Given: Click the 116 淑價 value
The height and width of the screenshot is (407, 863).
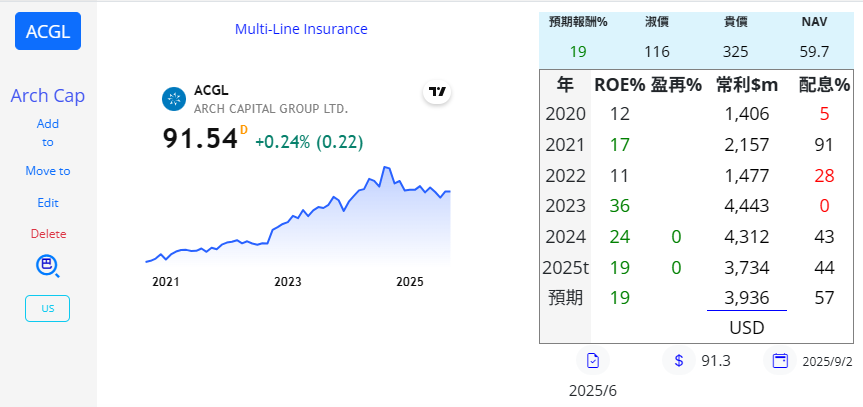Looking at the screenshot, I should click(657, 52).
